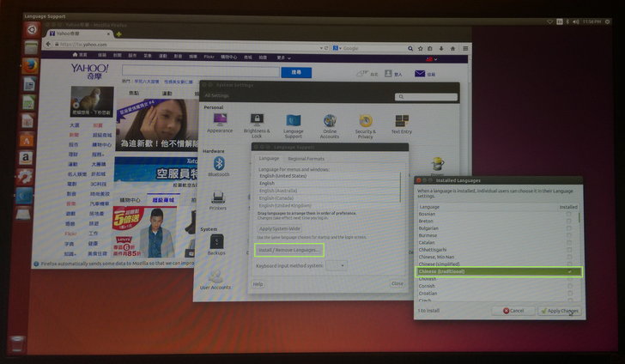Open Firefox URL history dropdown arrow

click(x=321, y=48)
